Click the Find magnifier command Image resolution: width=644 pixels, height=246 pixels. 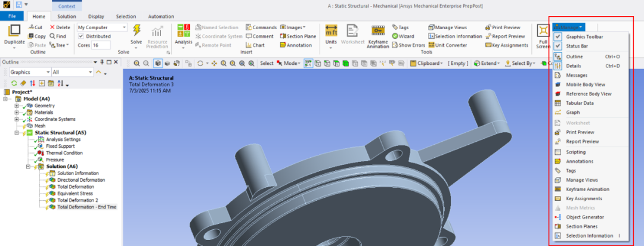[58, 36]
